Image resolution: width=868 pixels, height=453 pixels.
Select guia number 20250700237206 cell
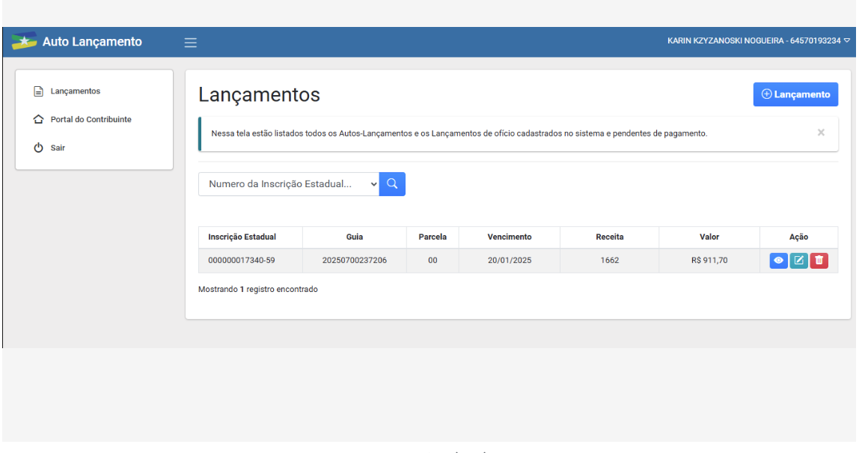(355, 261)
